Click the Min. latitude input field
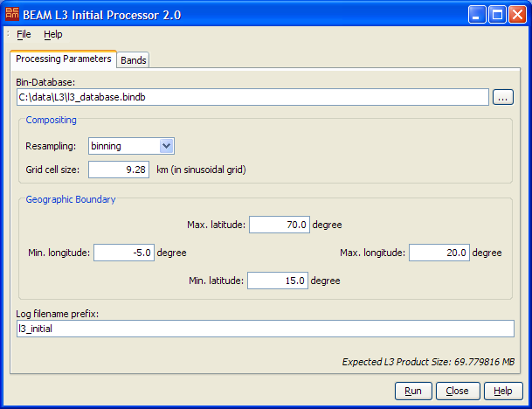 278,281
